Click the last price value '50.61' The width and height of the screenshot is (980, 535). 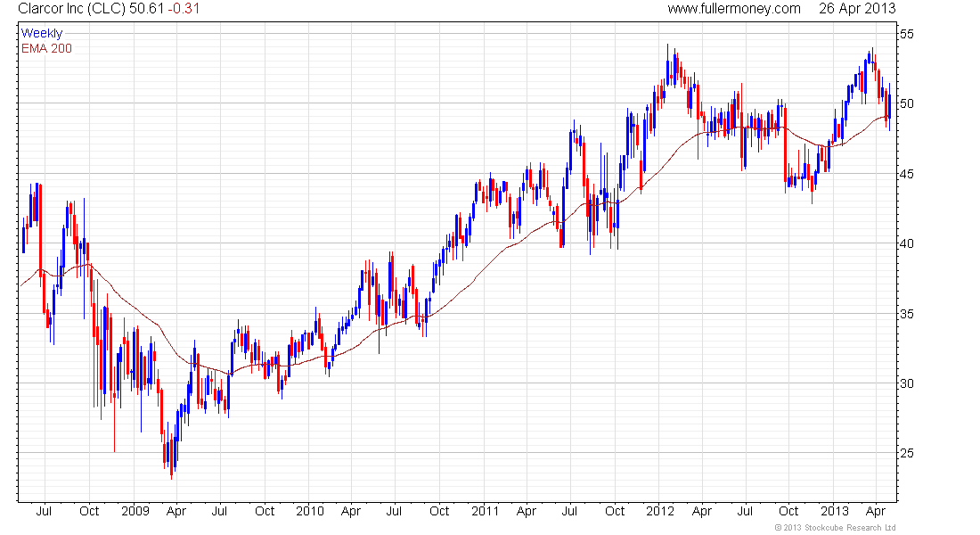pos(146,9)
